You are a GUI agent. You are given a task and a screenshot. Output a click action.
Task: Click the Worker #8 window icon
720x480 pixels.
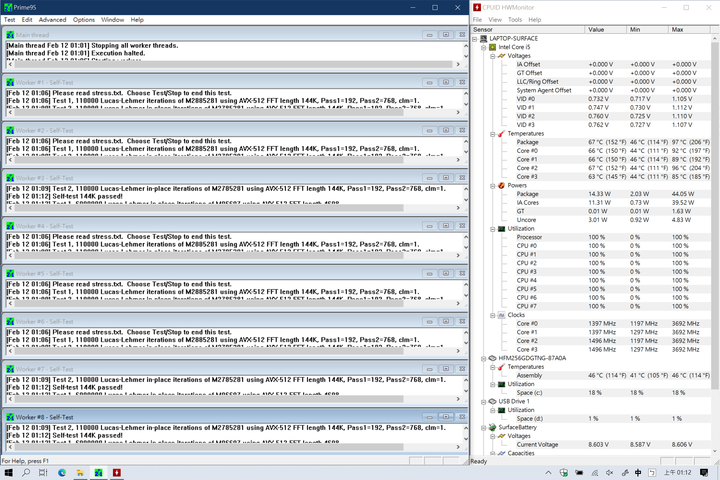pos(10,417)
